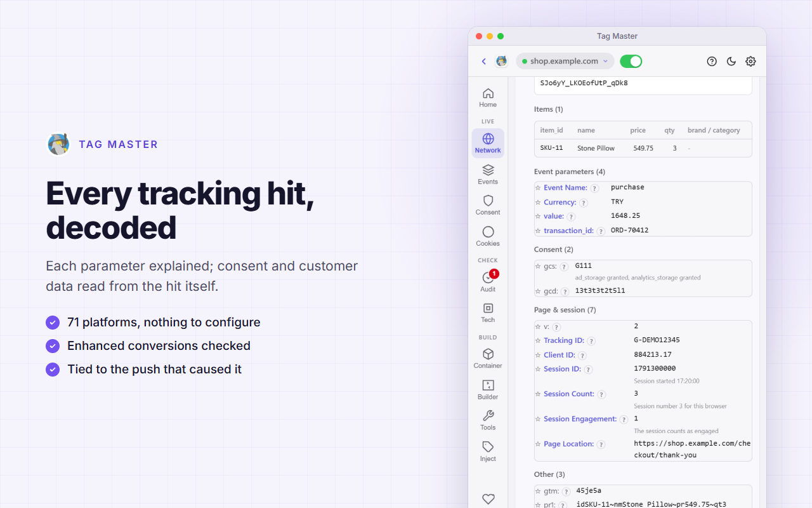Image resolution: width=812 pixels, height=508 pixels.
Task: Open the Events sidebar tab
Action: coord(488,175)
